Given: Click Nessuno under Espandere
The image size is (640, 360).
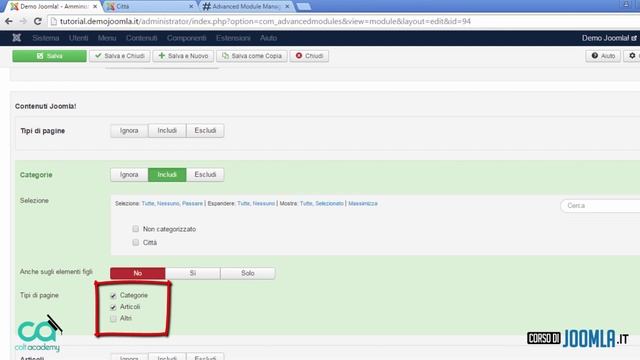Looking at the screenshot, I should click(264, 203).
